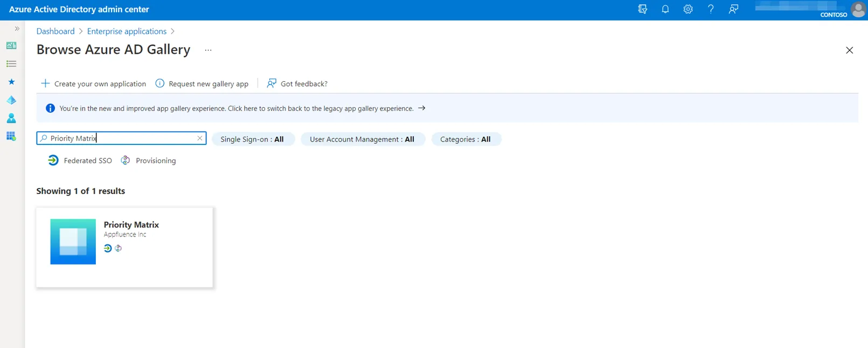Click Federated SSO badge on Priority Matrix card
Viewport: 868px width, 348px height.
pos(108,248)
